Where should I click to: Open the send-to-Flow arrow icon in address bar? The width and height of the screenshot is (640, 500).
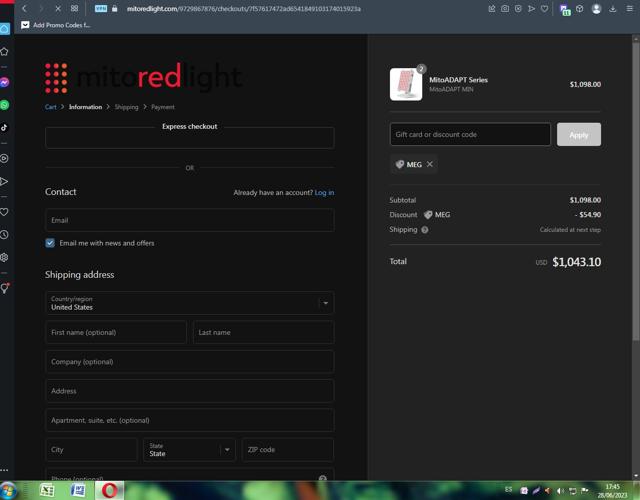(x=531, y=9)
